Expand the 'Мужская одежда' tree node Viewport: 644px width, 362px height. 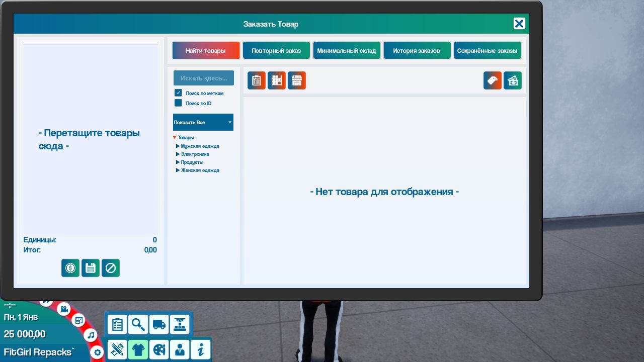(178, 146)
